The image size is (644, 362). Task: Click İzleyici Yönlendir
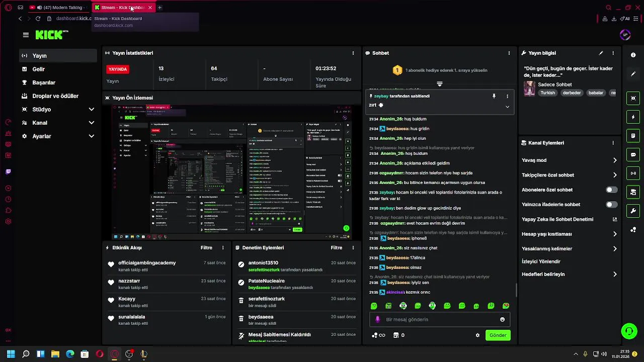pos(541,261)
